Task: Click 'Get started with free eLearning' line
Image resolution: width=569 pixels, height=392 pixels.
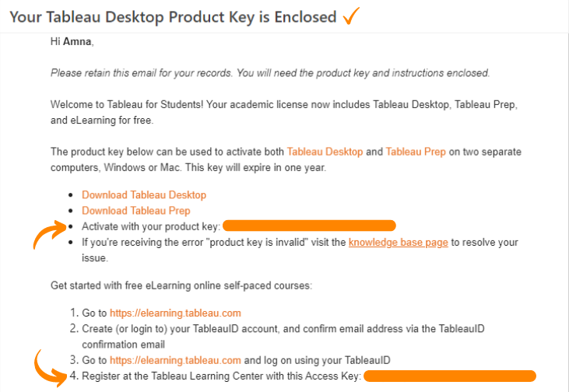Action: [x=181, y=285]
